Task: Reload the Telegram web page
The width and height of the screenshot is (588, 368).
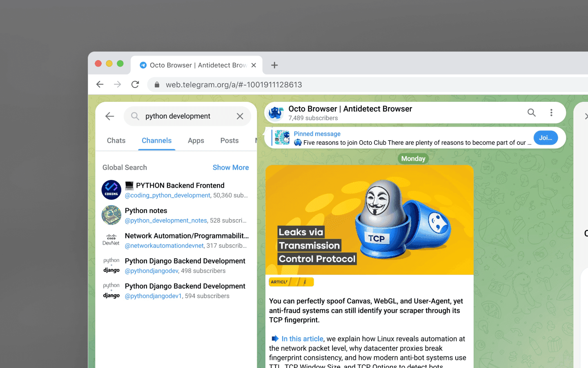Action: [x=135, y=84]
